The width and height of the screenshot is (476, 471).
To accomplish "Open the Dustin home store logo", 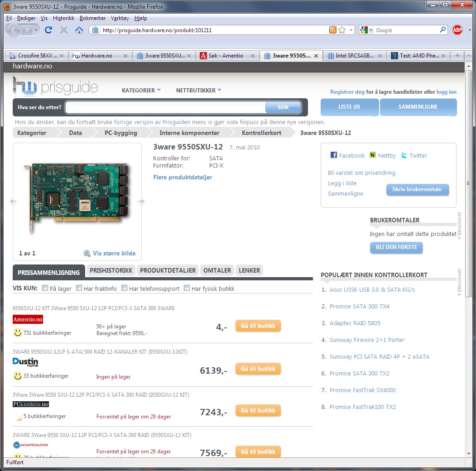I will 25,362.
